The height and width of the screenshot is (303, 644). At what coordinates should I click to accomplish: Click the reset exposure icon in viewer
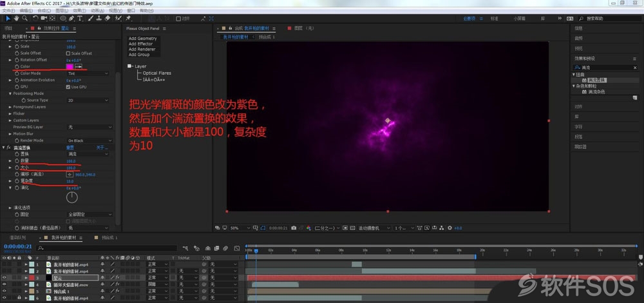click(x=450, y=228)
